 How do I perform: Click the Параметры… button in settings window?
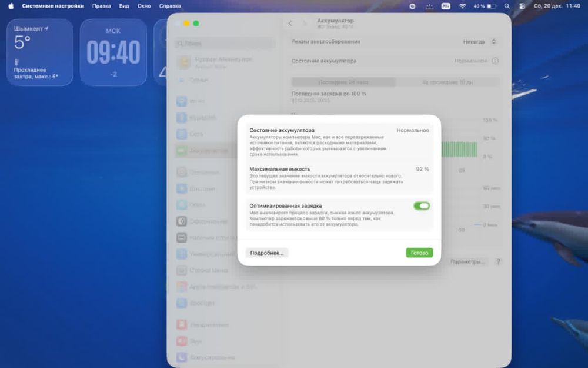coord(467,262)
